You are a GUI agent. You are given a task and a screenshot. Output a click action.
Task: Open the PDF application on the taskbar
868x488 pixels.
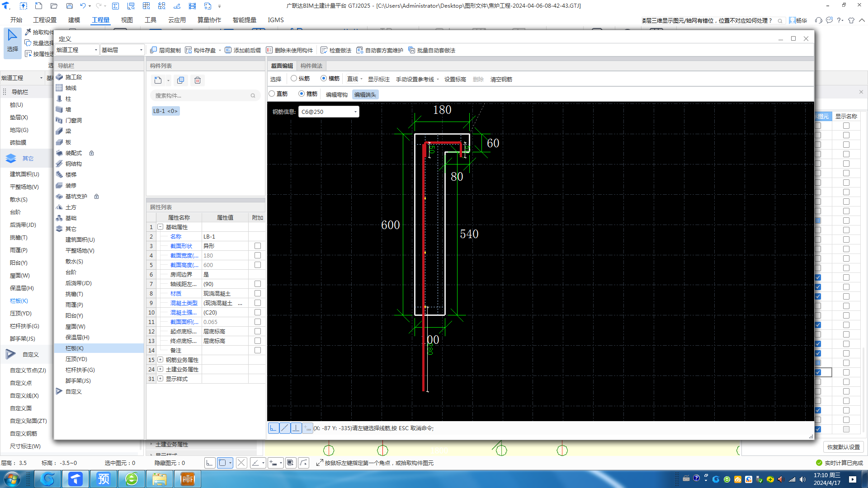pos(187,479)
